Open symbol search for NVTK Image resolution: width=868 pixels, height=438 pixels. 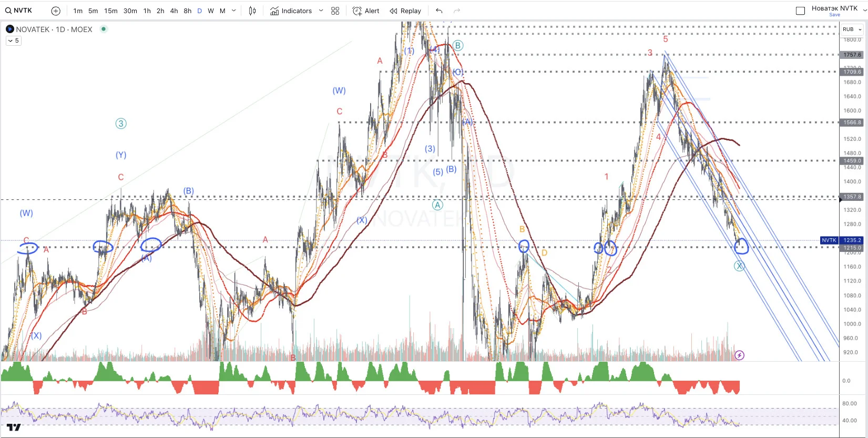[x=19, y=11]
